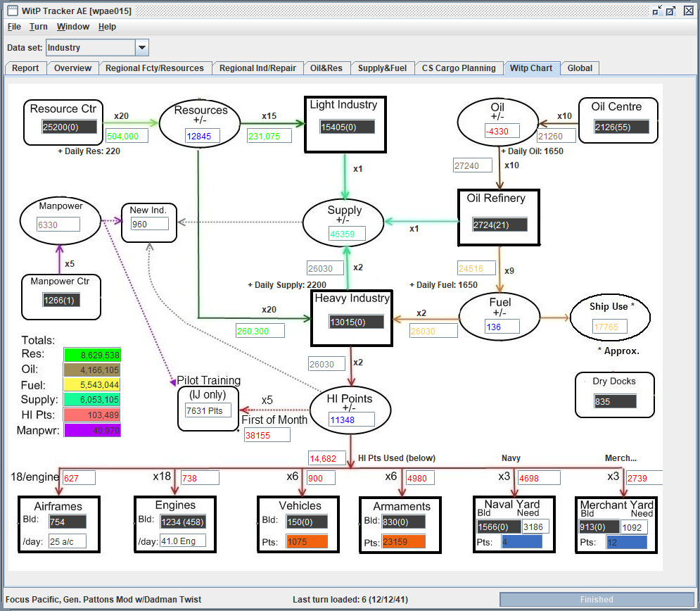700x611 pixels.
Task: Switch to the Report tab
Action: (x=25, y=68)
